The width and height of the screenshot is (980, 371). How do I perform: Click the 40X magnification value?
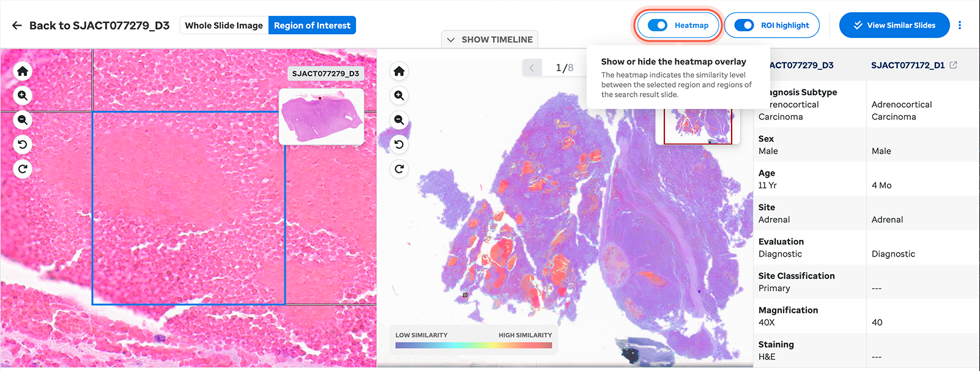[x=767, y=323]
